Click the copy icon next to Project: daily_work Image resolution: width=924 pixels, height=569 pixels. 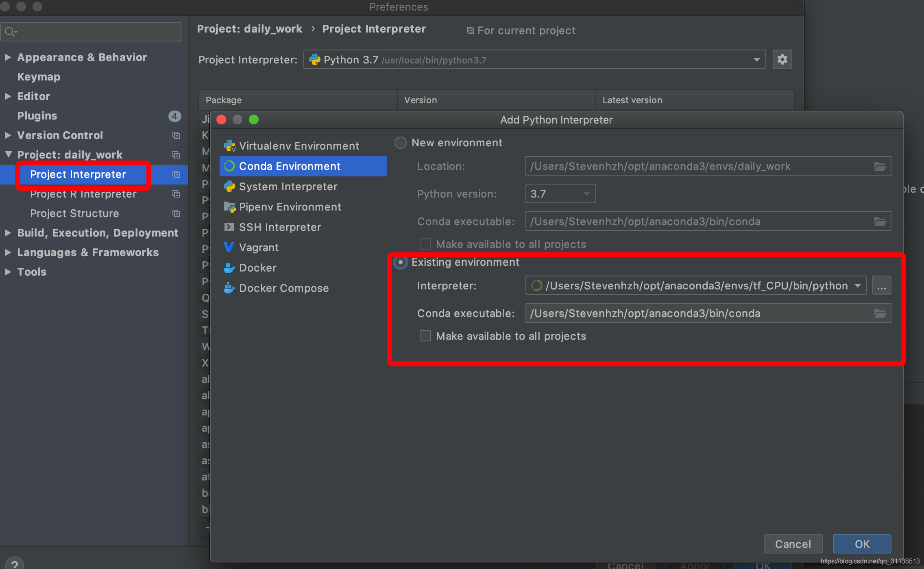tap(176, 155)
